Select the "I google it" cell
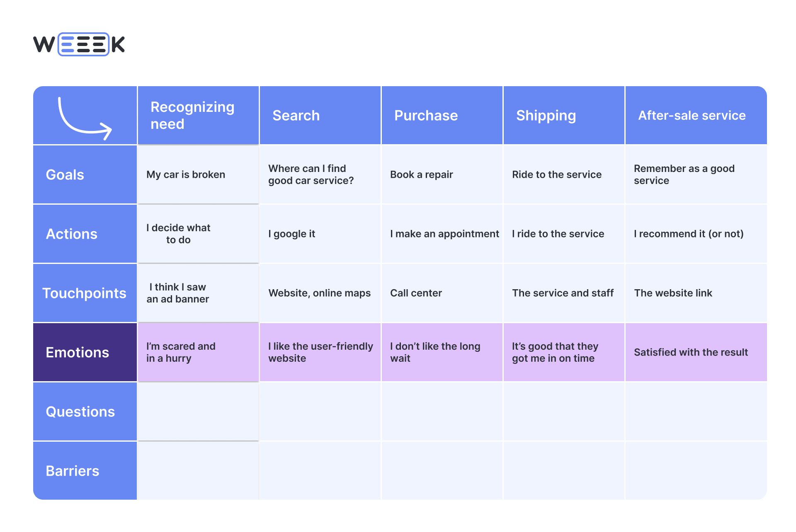Viewport: 796px width, 532px height. click(x=292, y=234)
